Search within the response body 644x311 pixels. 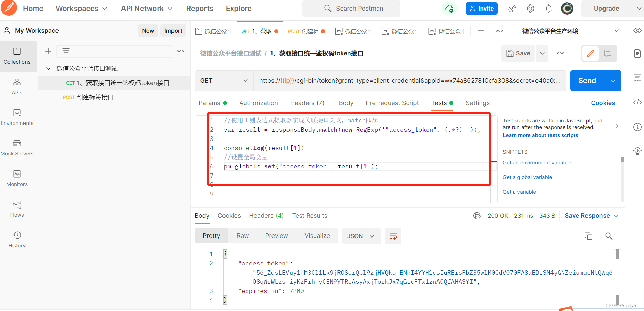tap(609, 236)
